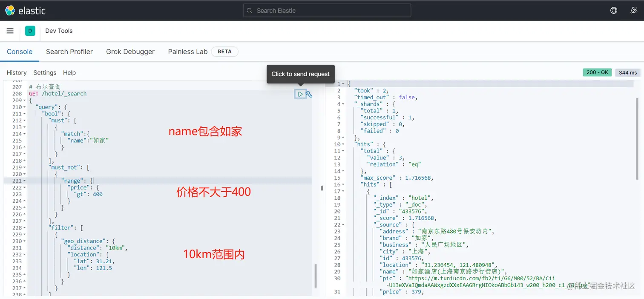Image resolution: width=644 pixels, height=299 pixels.
Task: Click the "price" : 379 response line
Action: click(x=402, y=292)
